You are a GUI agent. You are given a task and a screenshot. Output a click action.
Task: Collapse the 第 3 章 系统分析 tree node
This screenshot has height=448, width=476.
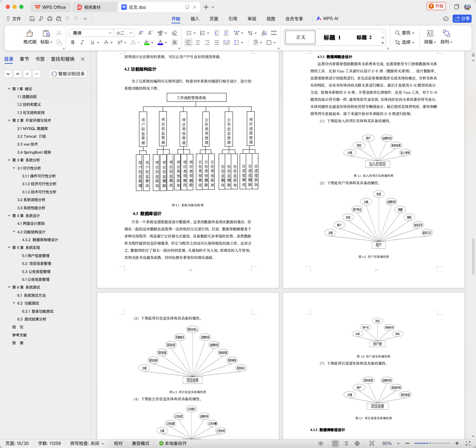9,160
